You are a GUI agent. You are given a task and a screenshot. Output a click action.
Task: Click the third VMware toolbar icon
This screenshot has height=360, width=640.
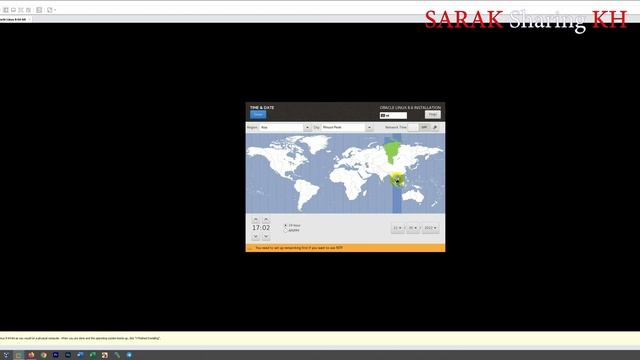21,10
